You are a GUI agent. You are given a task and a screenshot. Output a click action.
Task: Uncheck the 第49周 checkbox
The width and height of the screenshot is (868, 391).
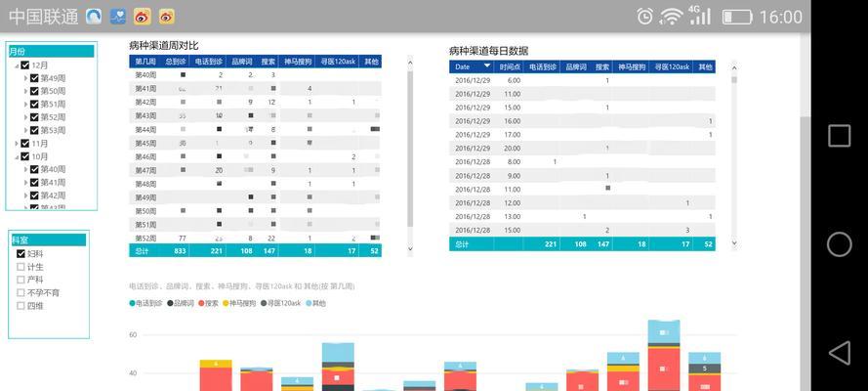[x=34, y=78]
